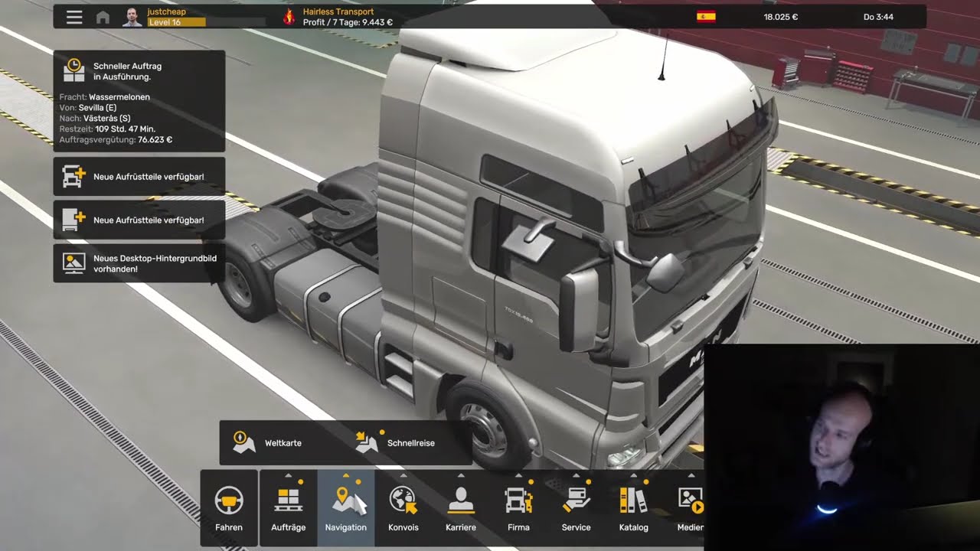The image size is (980, 551).
Task: Expand the Aufträge submenu arrow
Action: 289,475
